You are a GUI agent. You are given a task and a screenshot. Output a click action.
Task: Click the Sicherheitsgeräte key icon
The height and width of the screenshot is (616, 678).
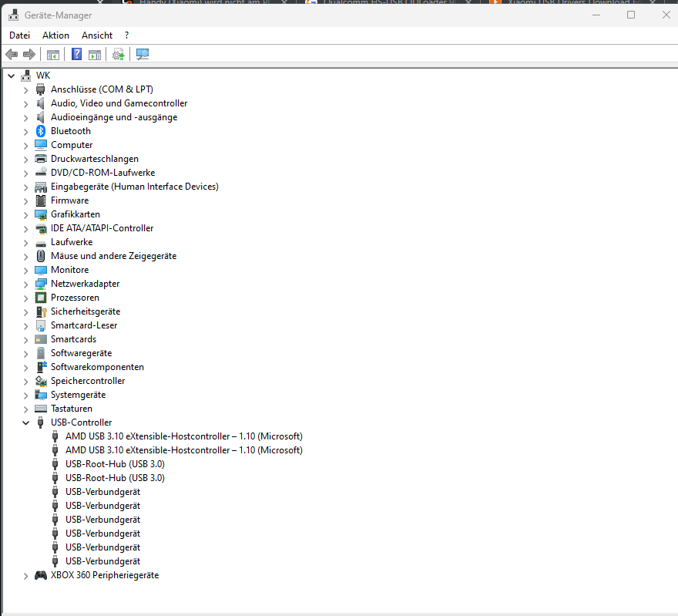(41, 311)
